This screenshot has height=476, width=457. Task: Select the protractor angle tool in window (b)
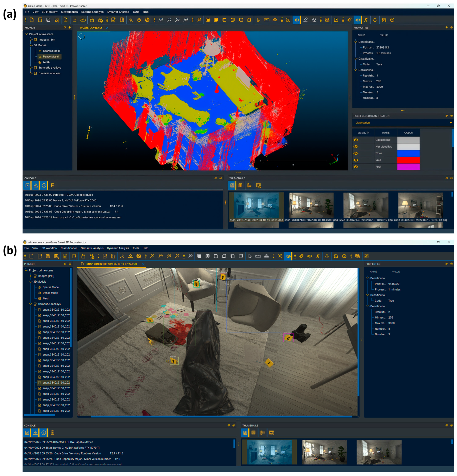266,256
